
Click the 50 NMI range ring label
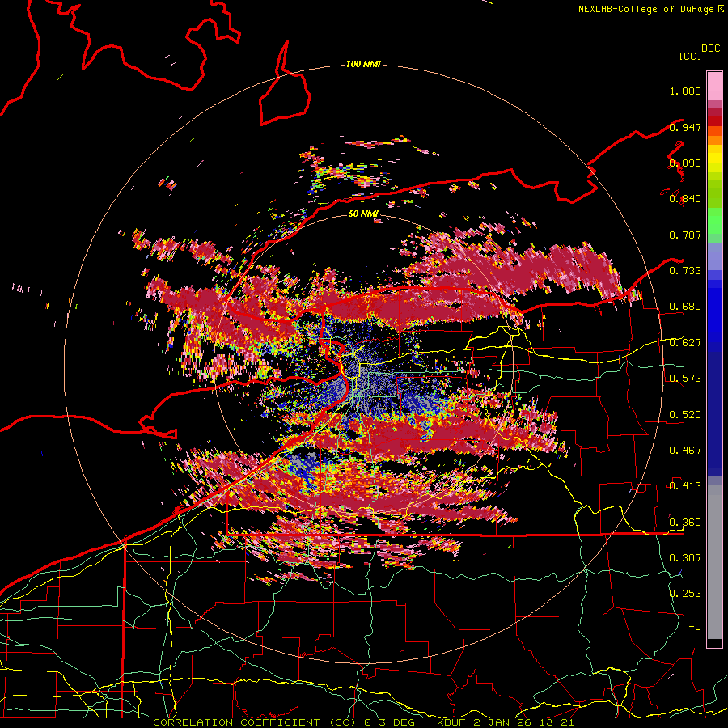(x=363, y=214)
